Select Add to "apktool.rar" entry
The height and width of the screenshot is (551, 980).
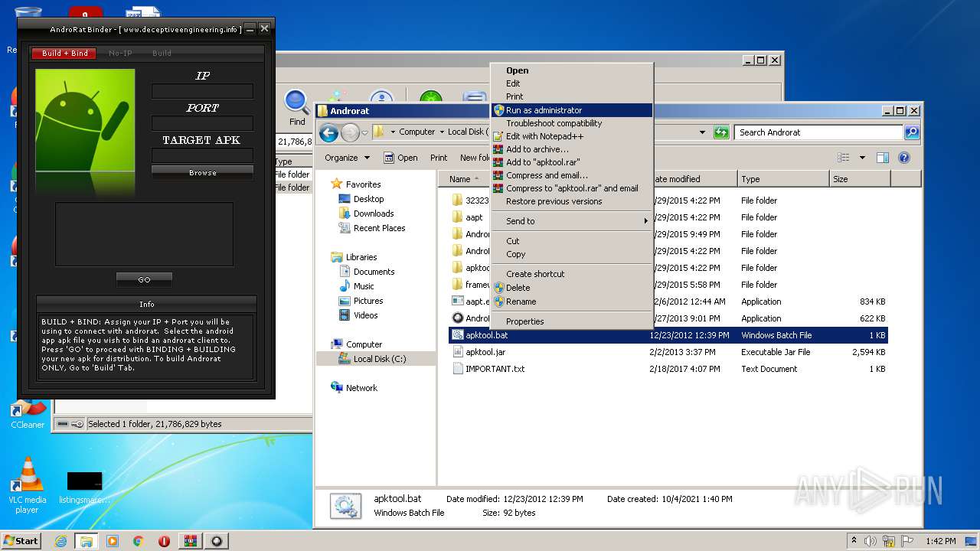point(571,162)
